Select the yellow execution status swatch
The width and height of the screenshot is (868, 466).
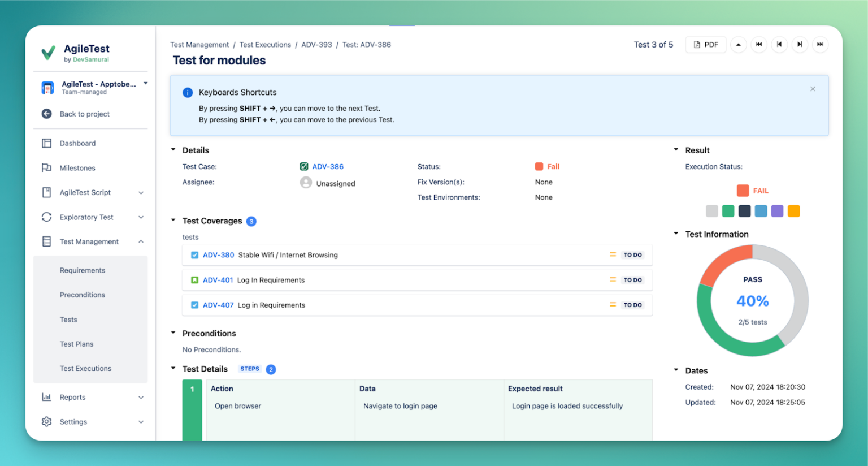794,211
